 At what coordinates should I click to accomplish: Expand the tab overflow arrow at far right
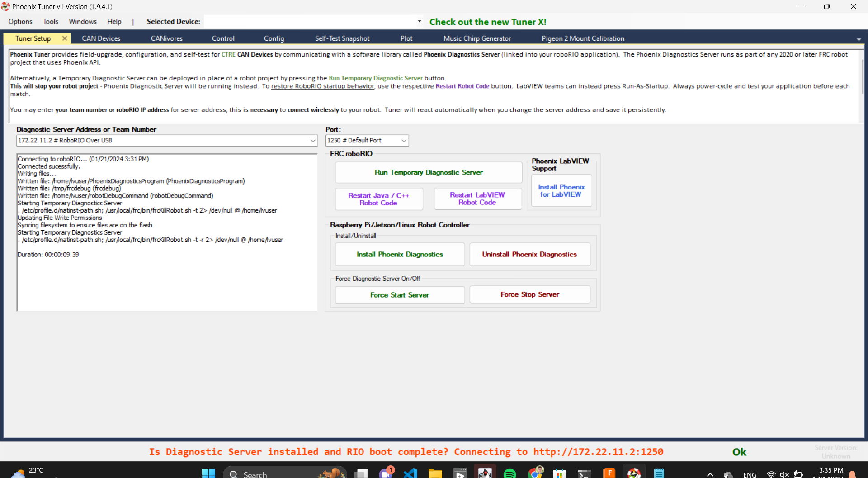(x=859, y=39)
